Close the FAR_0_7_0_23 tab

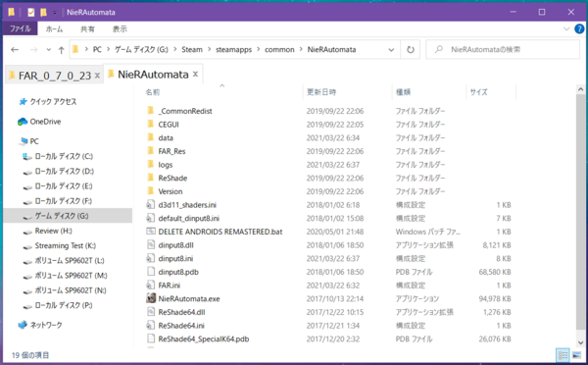[x=97, y=76]
